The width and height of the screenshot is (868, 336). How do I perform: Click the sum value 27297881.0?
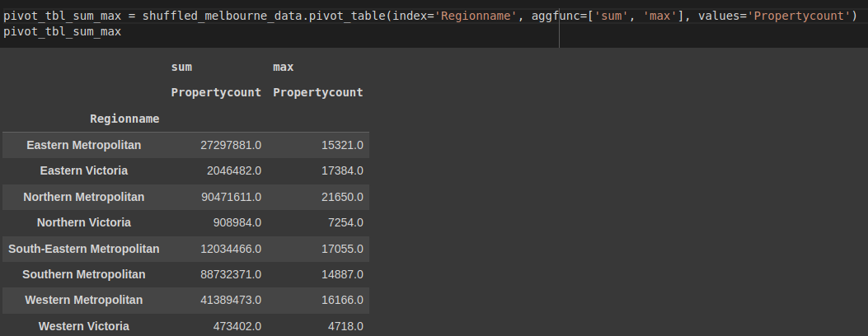tap(232, 145)
